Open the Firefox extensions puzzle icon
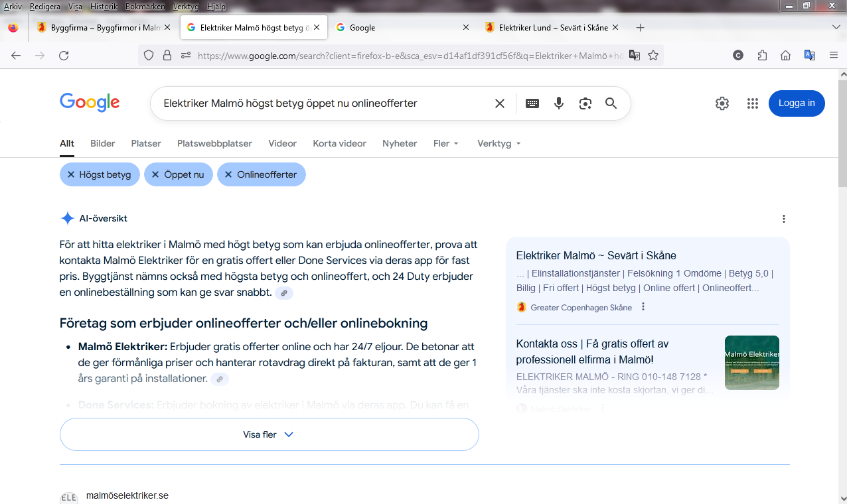Screen dimensions: 847x504 pos(762,56)
